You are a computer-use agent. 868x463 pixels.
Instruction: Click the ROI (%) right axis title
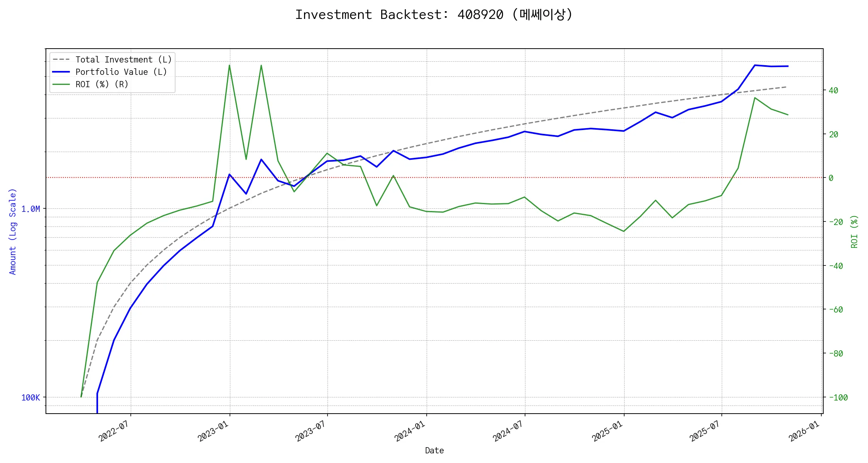(854, 231)
